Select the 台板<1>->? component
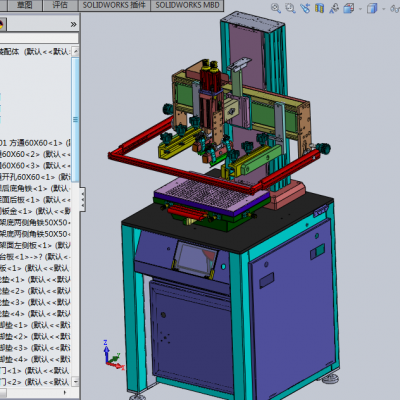 (35, 257)
